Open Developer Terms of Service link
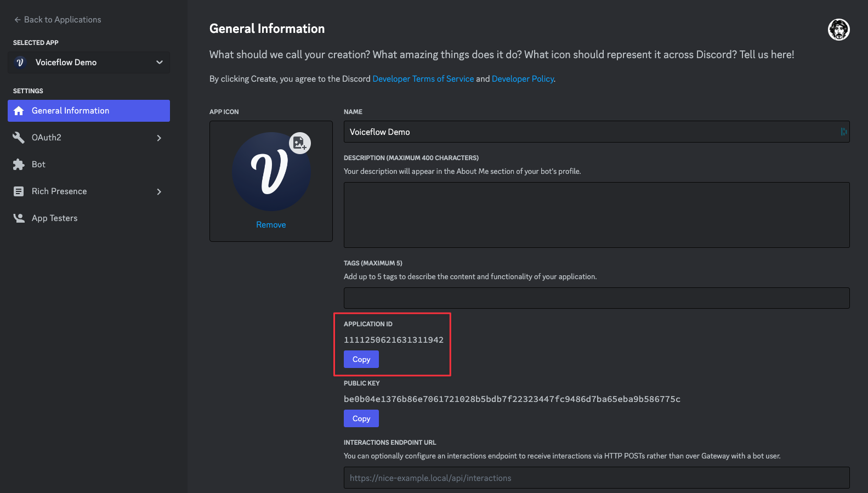Viewport: 868px width, 493px height. 423,79
